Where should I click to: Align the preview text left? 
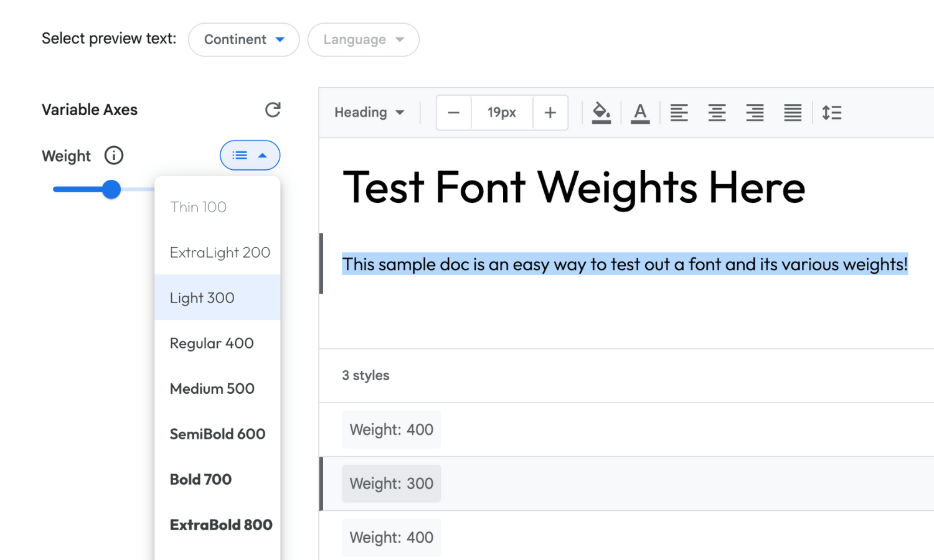pyautogui.click(x=679, y=113)
